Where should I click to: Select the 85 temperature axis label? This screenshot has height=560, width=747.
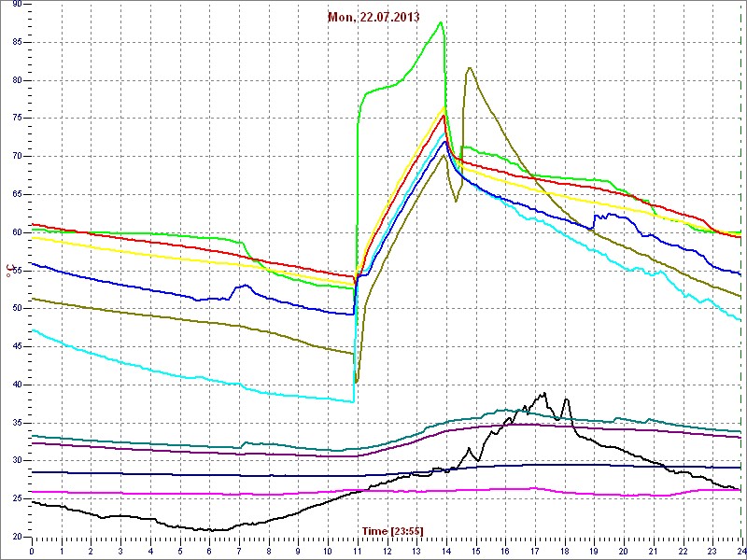pos(17,42)
